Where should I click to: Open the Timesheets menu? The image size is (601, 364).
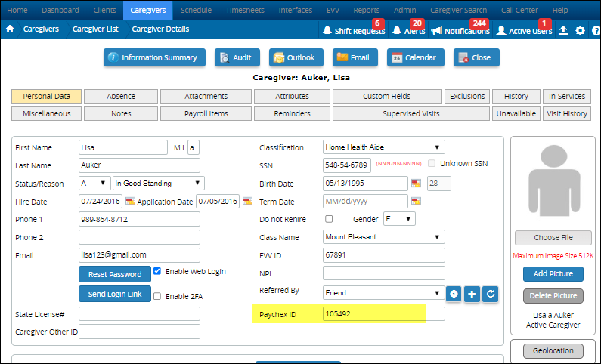pyautogui.click(x=245, y=10)
